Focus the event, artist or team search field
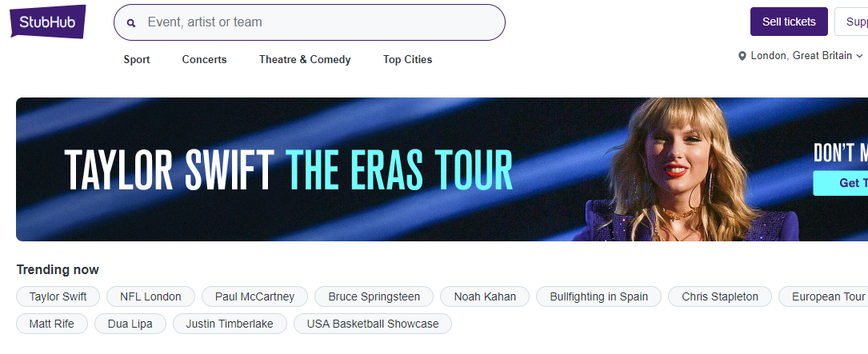 [x=320, y=22]
